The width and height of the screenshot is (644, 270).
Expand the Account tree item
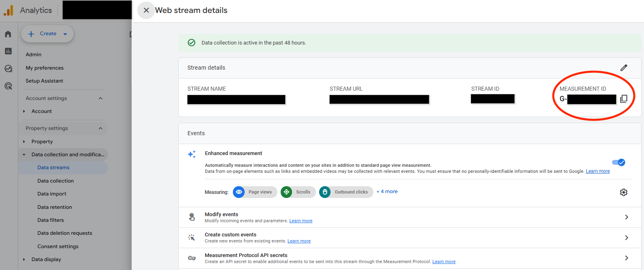click(24, 111)
